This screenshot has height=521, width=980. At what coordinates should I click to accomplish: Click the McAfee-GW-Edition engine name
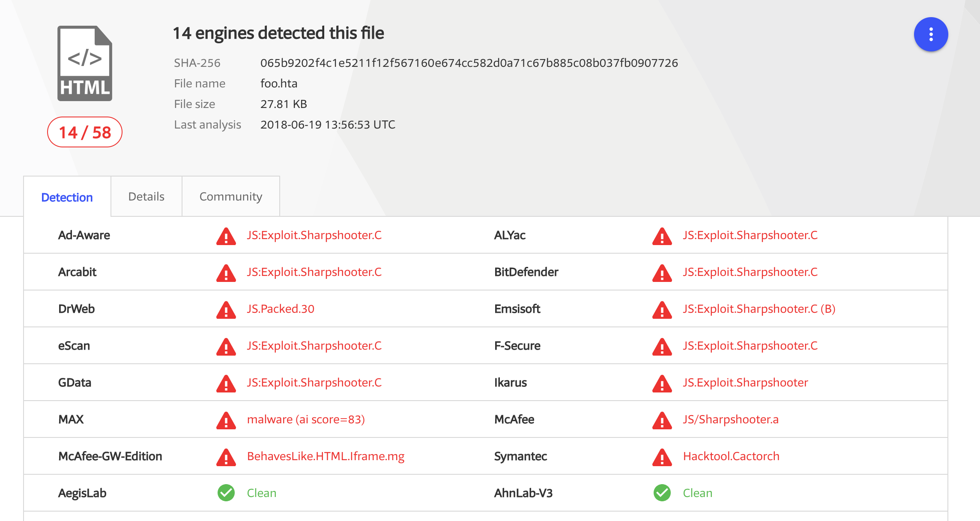pos(110,456)
